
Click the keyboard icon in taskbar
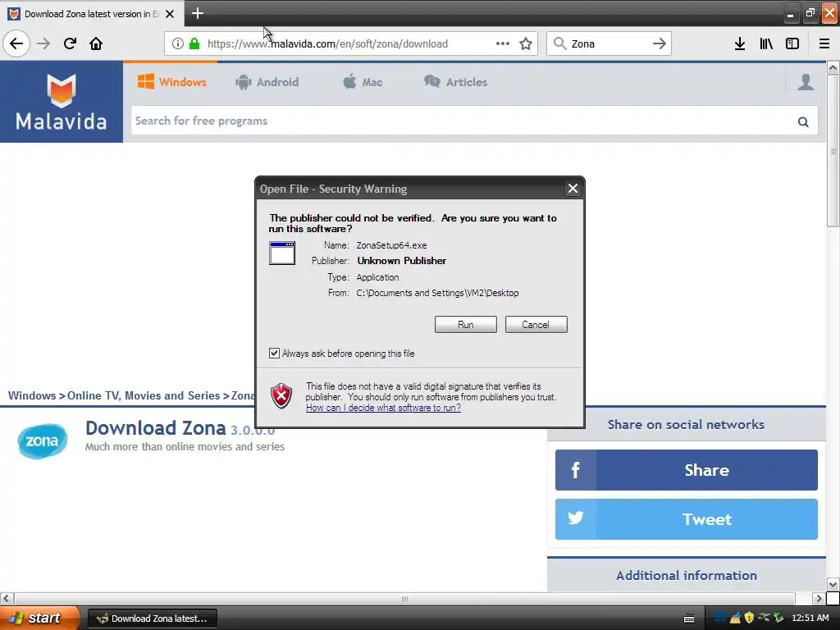689,619
